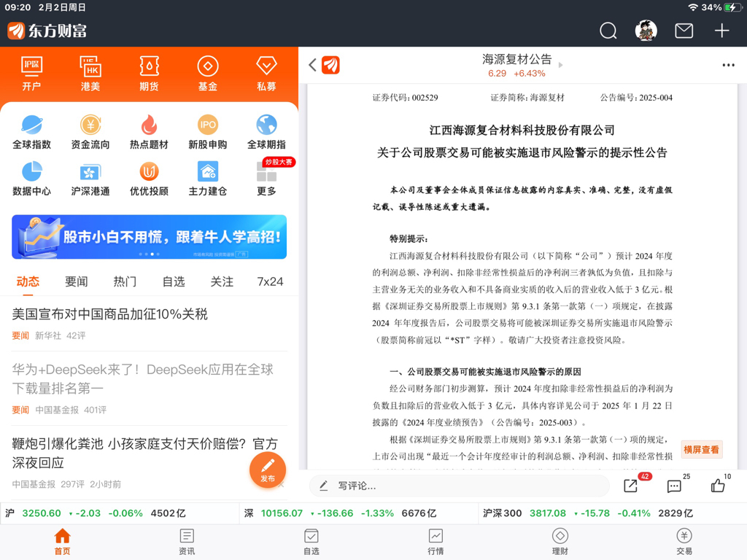This screenshot has height=560, width=747.
Task: Open 资讯 news in bottom navigation
Action: point(187,542)
